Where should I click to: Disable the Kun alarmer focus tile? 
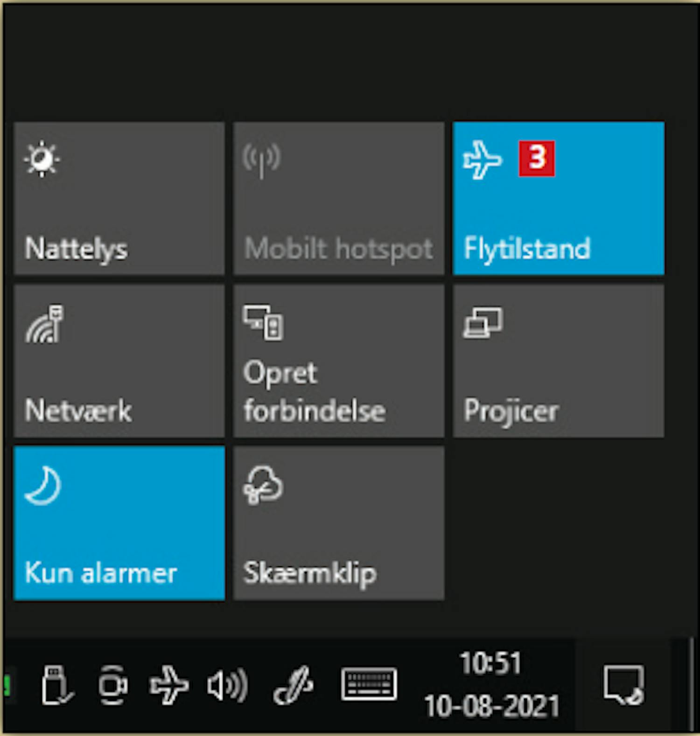[119, 523]
